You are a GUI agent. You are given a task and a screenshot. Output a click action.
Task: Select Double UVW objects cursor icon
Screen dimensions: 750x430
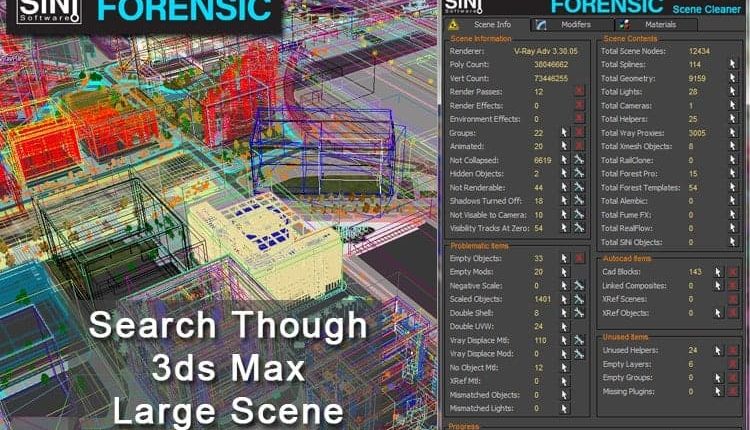tap(563, 327)
